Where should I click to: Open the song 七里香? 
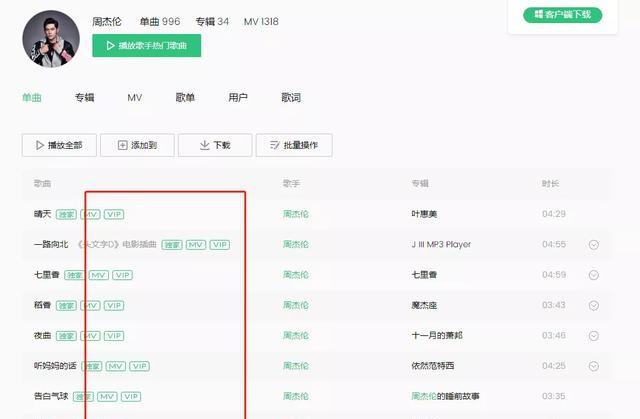point(47,275)
